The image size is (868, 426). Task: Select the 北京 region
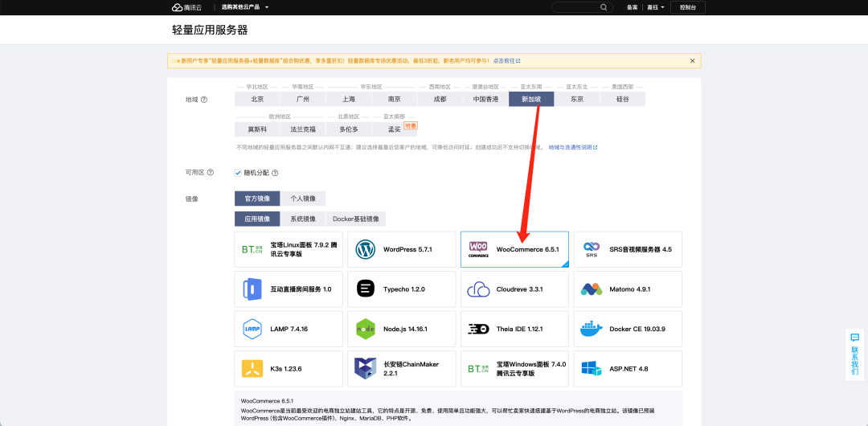(x=257, y=99)
